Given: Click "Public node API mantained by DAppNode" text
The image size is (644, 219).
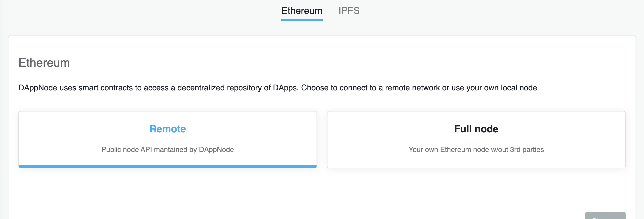Looking at the screenshot, I should click(167, 149).
